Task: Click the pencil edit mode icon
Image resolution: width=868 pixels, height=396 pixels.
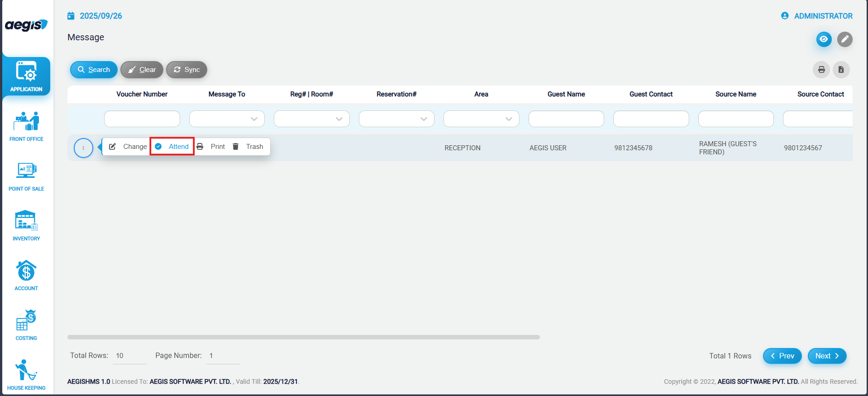Action: tap(844, 39)
